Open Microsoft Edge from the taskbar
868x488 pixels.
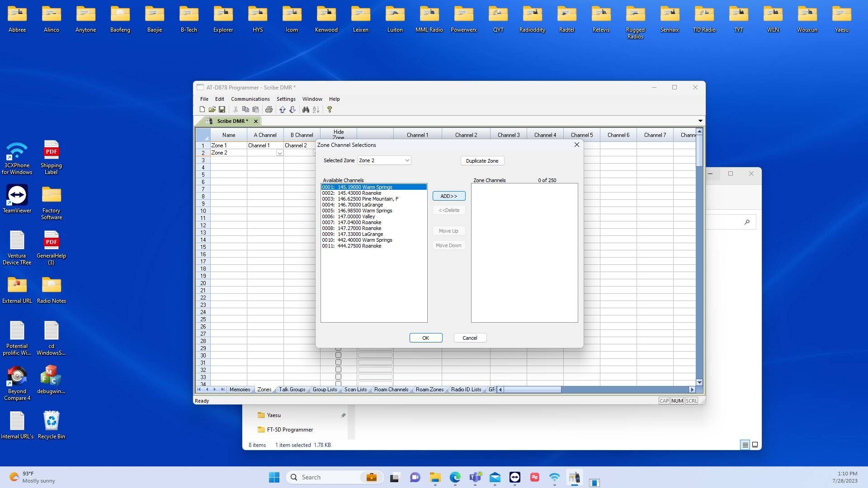(455, 477)
